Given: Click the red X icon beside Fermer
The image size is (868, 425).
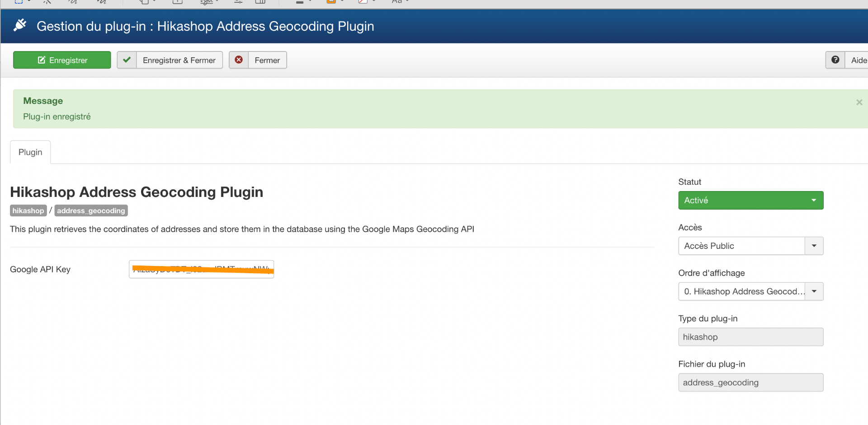Looking at the screenshot, I should coord(239,60).
